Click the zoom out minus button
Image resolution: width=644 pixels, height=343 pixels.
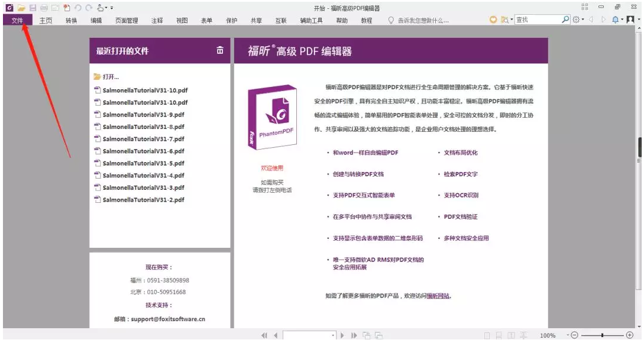575,335
